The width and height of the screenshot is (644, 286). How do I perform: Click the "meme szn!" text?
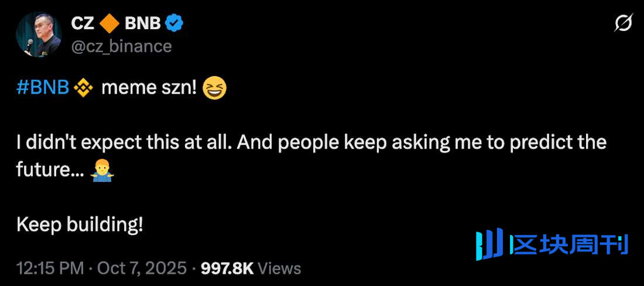148,88
